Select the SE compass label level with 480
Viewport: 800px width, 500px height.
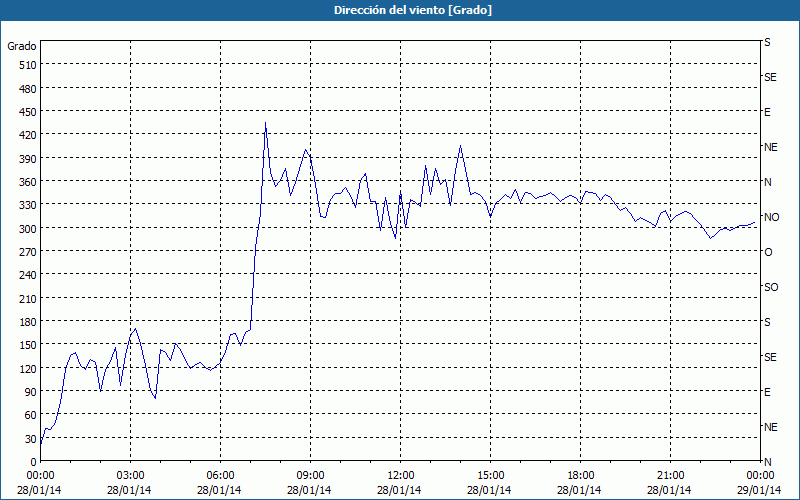tap(770, 78)
